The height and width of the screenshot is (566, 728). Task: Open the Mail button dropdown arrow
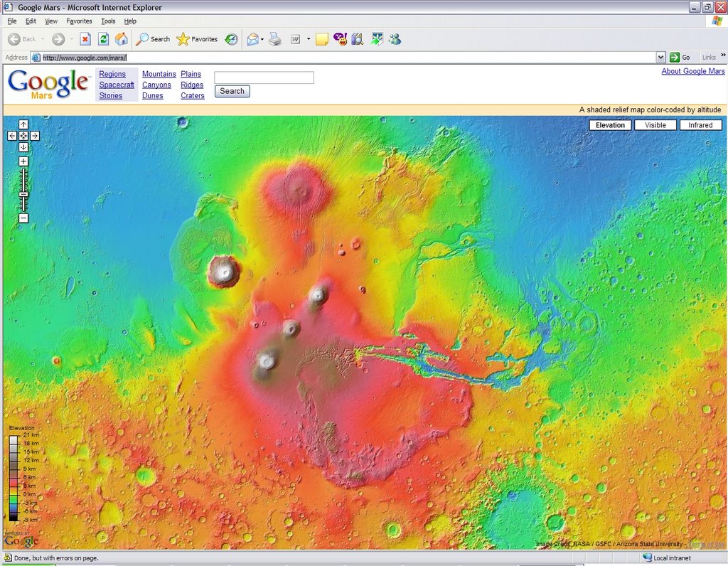[x=262, y=40]
